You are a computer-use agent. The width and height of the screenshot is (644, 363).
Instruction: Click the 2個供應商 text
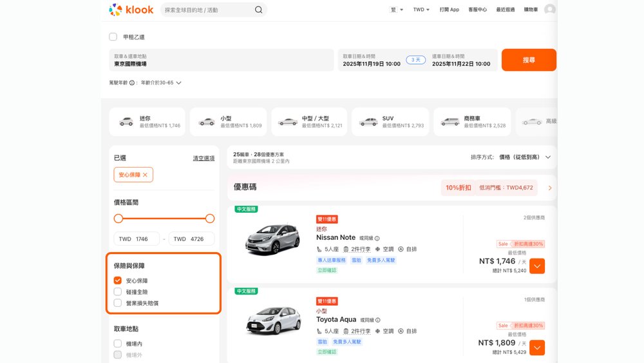tap(534, 217)
